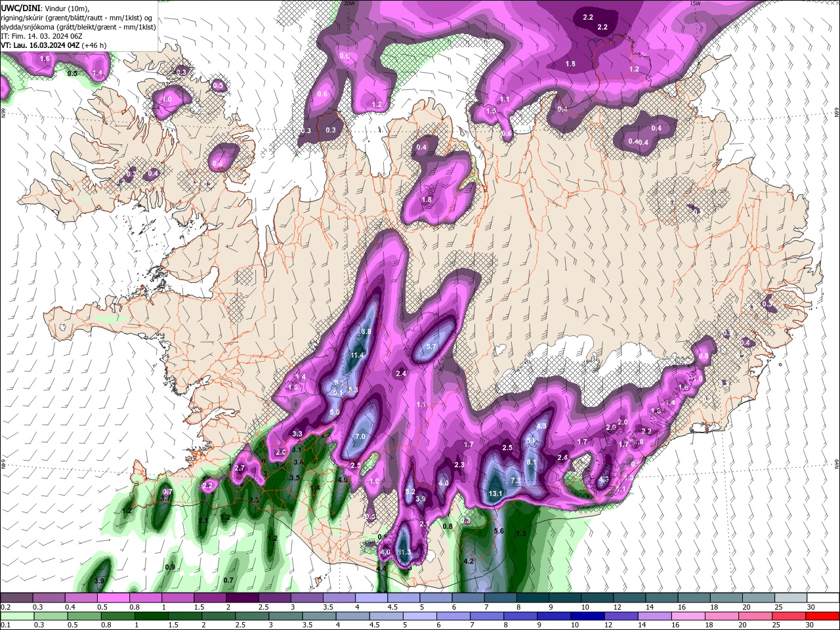Click the bright red rain swatch after 30
840x630 pixels.
823,616
